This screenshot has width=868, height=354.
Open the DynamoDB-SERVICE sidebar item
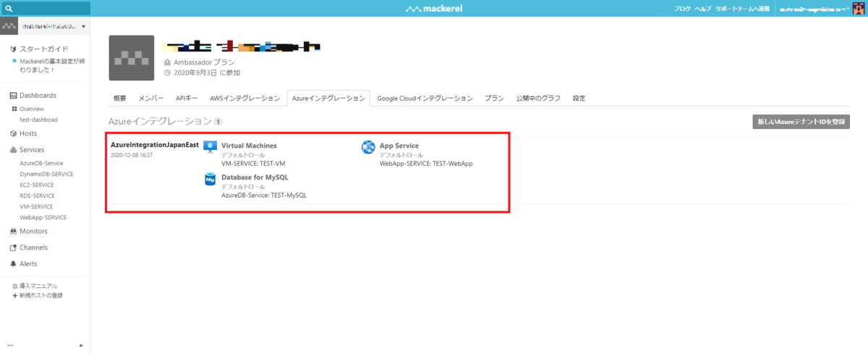(x=46, y=174)
